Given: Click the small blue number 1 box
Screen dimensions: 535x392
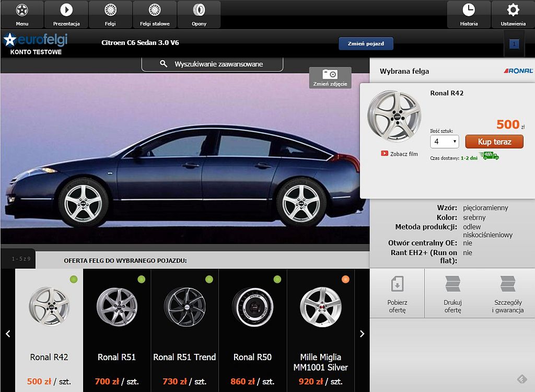Looking at the screenshot, I should pos(514,44).
